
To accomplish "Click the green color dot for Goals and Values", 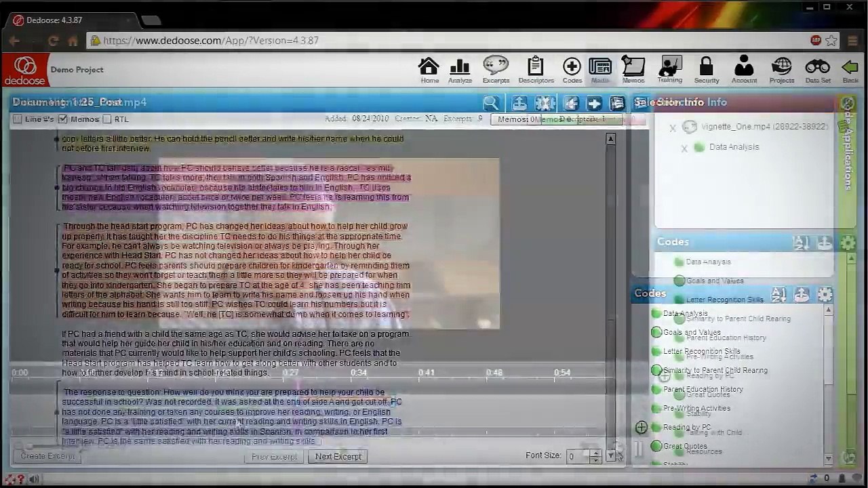I will (656, 332).
